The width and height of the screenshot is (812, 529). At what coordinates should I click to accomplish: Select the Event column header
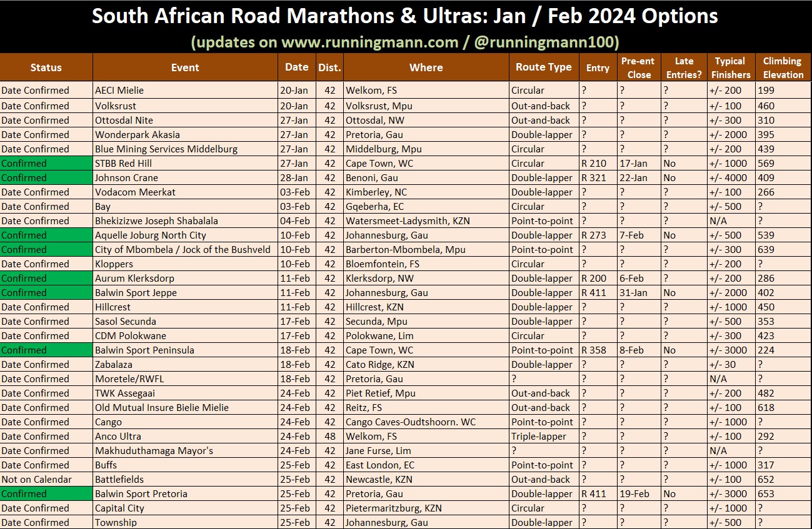pyautogui.click(x=185, y=67)
